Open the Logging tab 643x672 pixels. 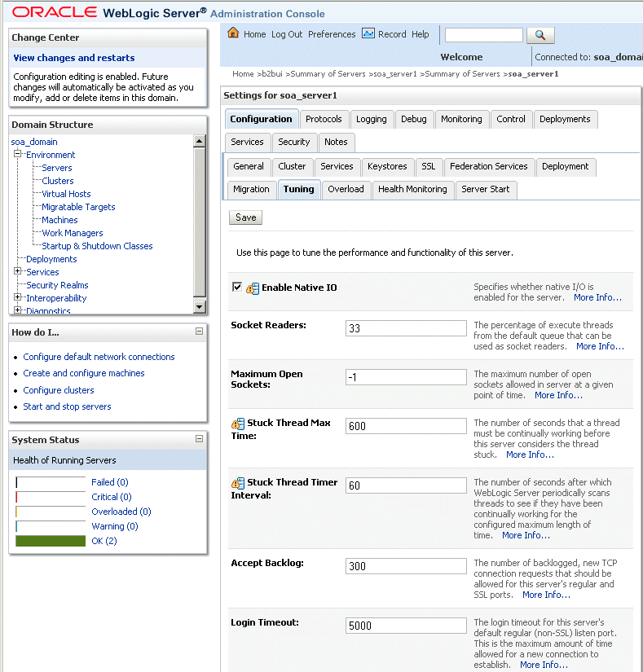[372, 119]
